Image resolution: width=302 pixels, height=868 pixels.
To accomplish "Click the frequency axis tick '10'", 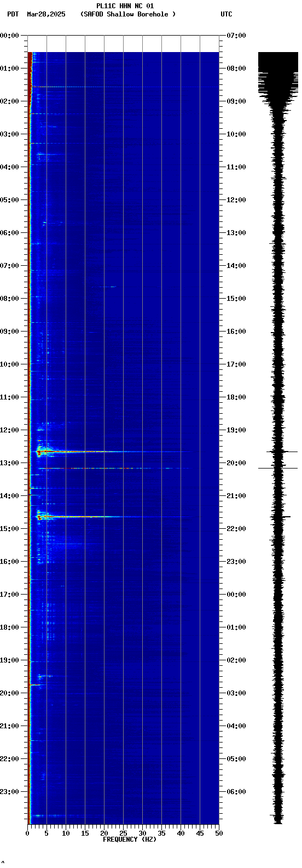I will pyautogui.click(x=66, y=833).
